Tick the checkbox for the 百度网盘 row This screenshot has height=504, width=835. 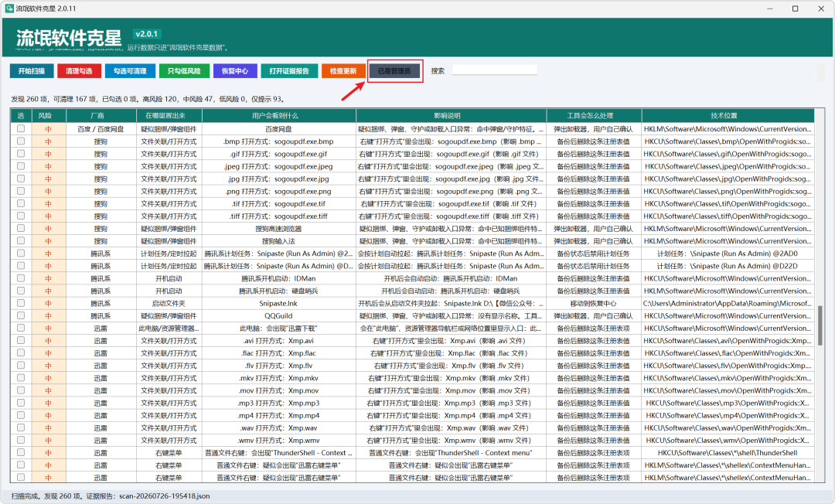click(x=21, y=129)
